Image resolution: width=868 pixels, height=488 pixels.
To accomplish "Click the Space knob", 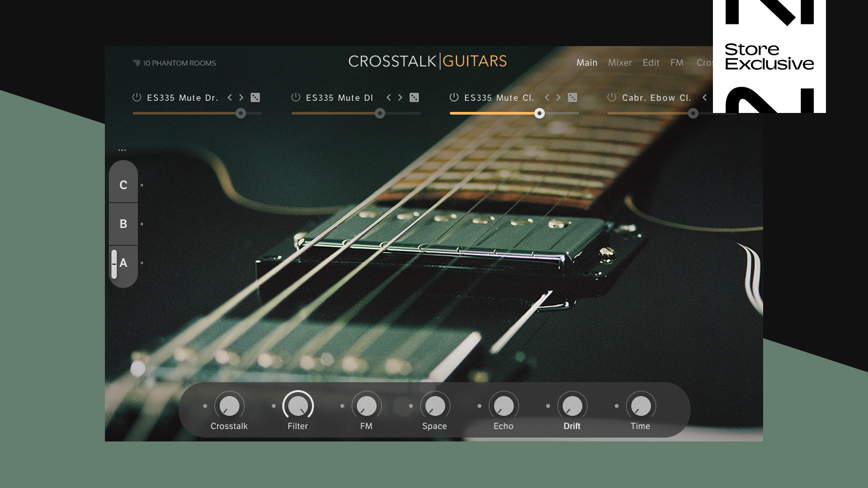I will (x=435, y=407).
